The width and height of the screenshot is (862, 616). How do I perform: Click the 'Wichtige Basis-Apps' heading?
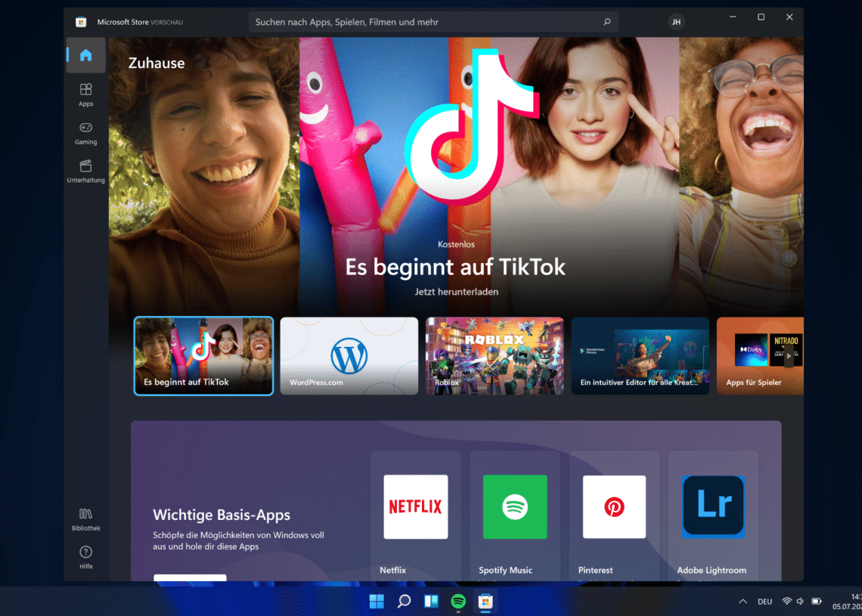[222, 515]
